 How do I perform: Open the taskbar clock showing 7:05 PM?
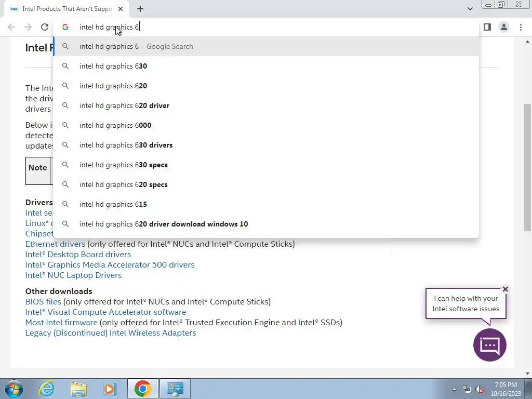click(506, 389)
